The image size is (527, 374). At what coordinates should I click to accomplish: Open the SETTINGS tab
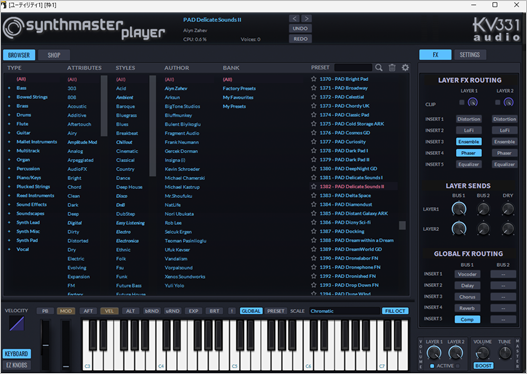[x=470, y=54]
